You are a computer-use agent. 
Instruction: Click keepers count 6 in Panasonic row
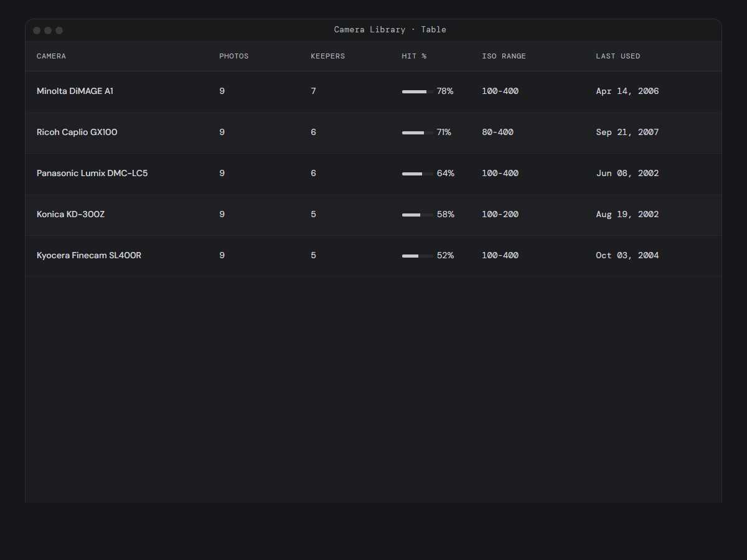pos(313,173)
